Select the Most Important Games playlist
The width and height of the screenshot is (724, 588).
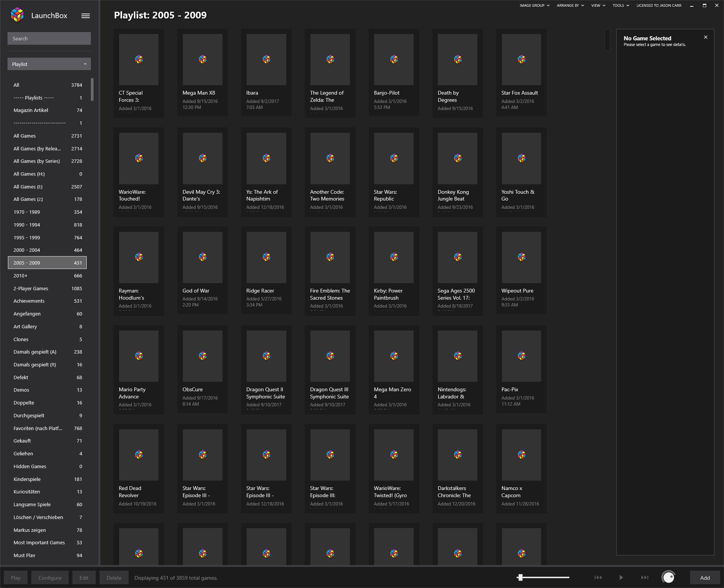point(47,542)
